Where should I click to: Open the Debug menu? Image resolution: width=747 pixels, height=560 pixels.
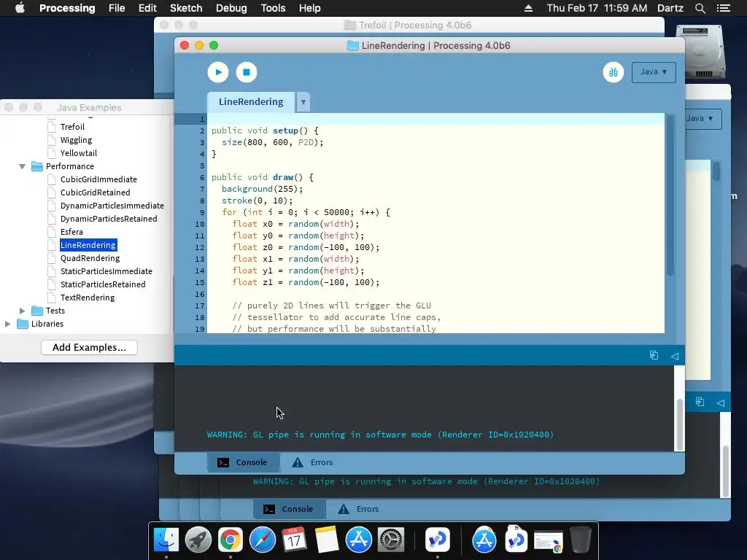[231, 8]
